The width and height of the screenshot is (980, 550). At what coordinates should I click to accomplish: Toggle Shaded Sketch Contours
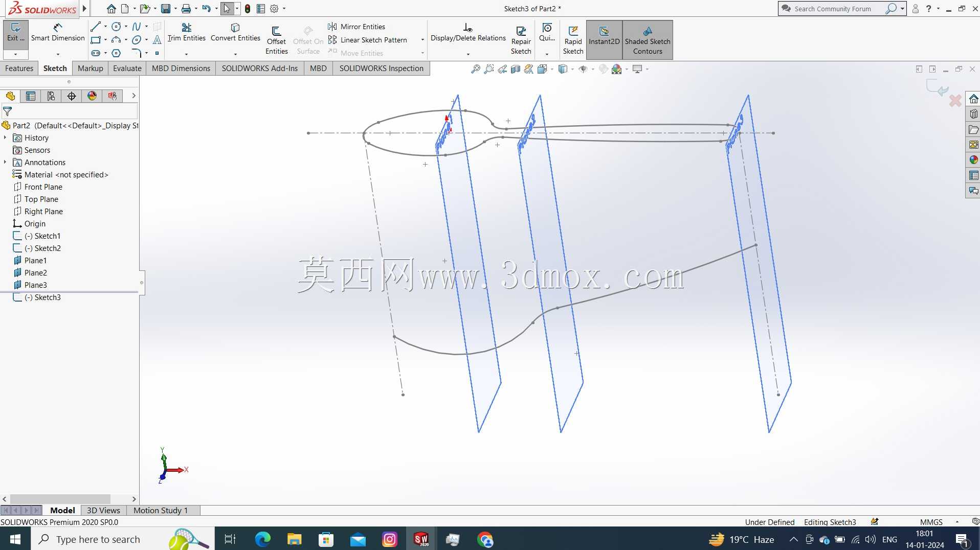[648, 40]
